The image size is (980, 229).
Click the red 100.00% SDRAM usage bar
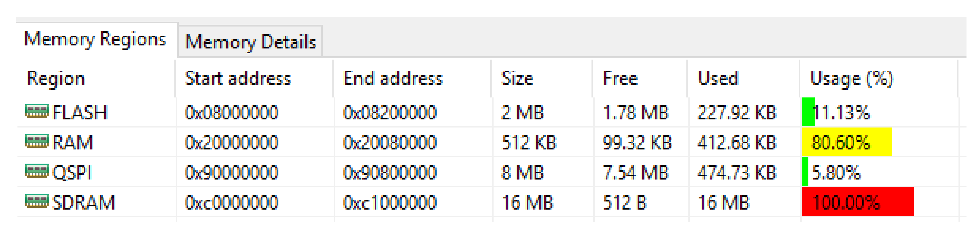(858, 202)
